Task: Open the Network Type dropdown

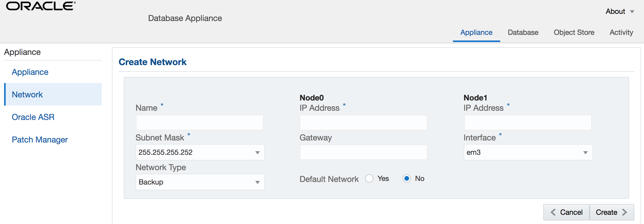Action: 200,182
